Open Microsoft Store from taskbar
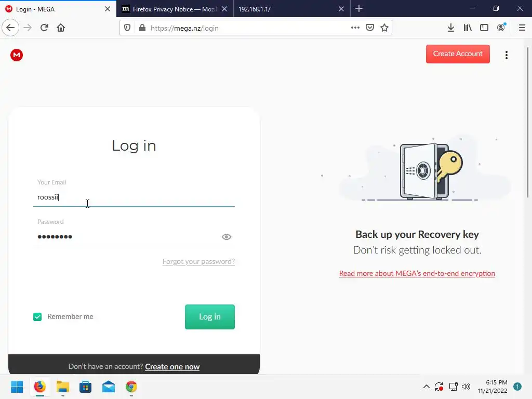Image resolution: width=532 pixels, height=399 pixels. click(x=86, y=387)
